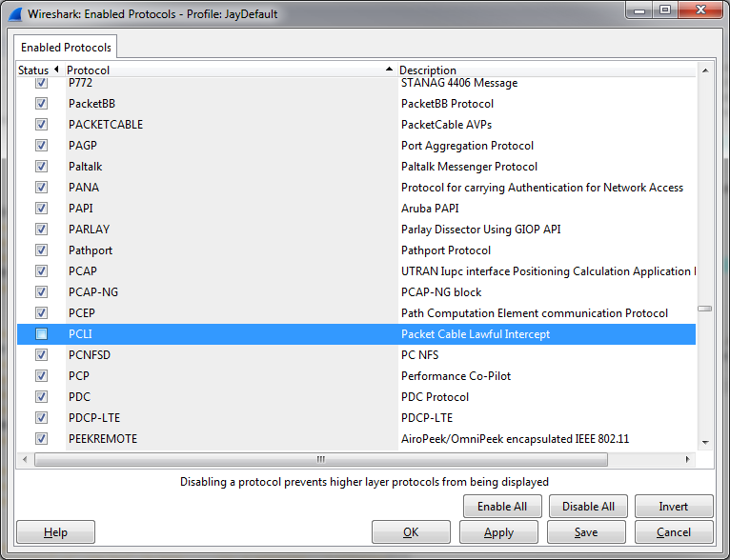
Task: Click the PCAP-NG block description
Action: [x=441, y=292]
